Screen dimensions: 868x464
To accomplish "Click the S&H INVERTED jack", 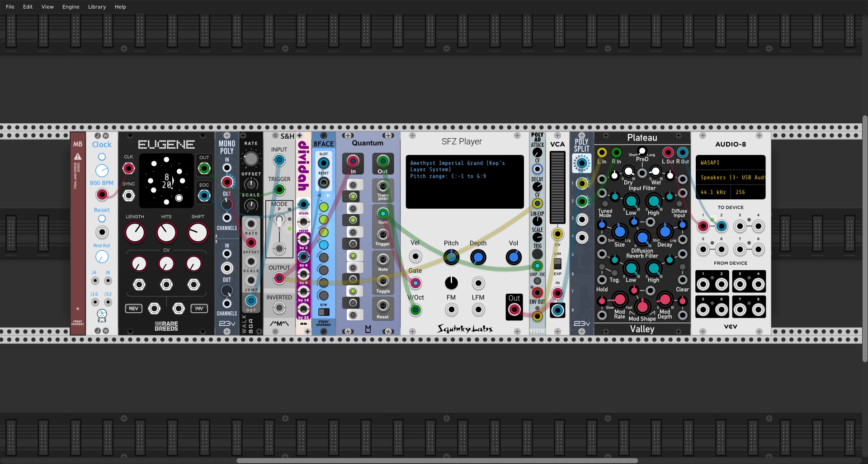I will pos(279,308).
